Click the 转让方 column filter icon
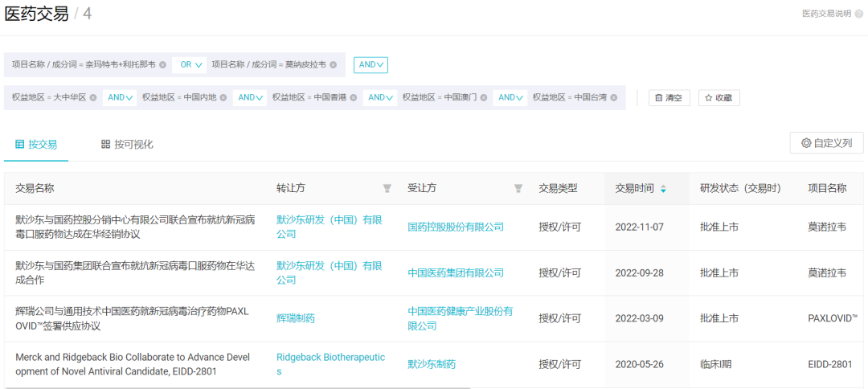Image resolution: width=868 pixels, height=389 pixels. point(387,189)
